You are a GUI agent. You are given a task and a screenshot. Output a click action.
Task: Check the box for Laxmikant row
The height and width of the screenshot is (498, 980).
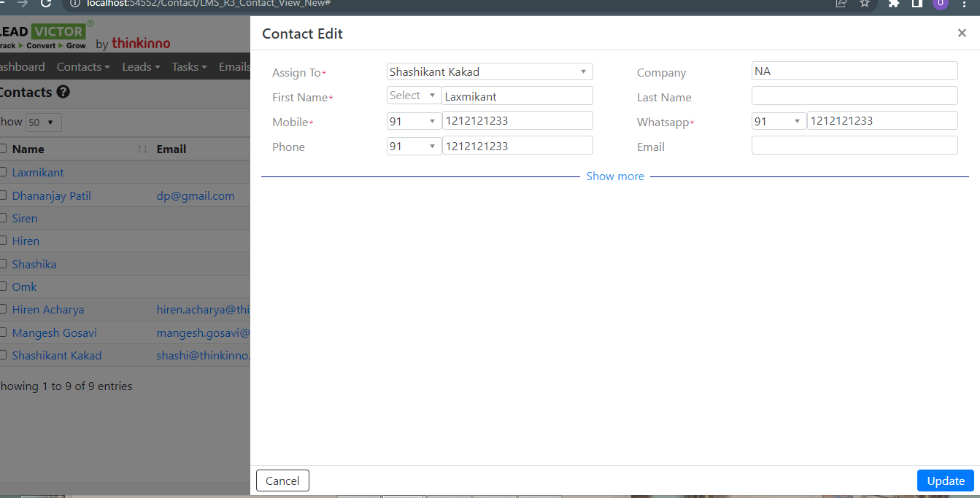3,173
